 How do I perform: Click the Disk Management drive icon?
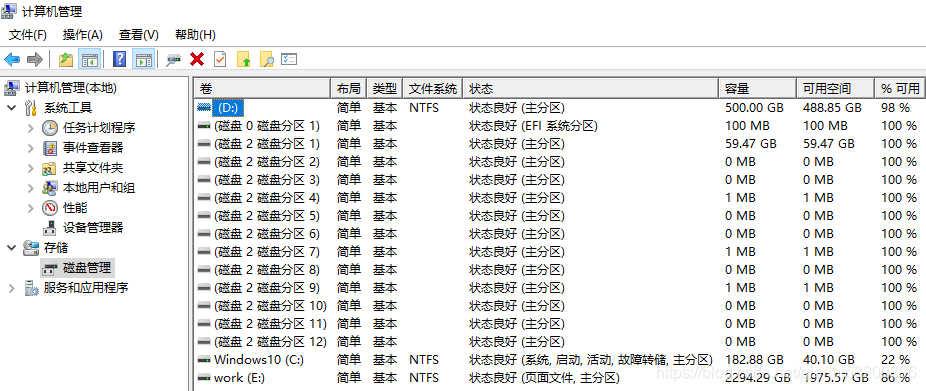point(51,268)
